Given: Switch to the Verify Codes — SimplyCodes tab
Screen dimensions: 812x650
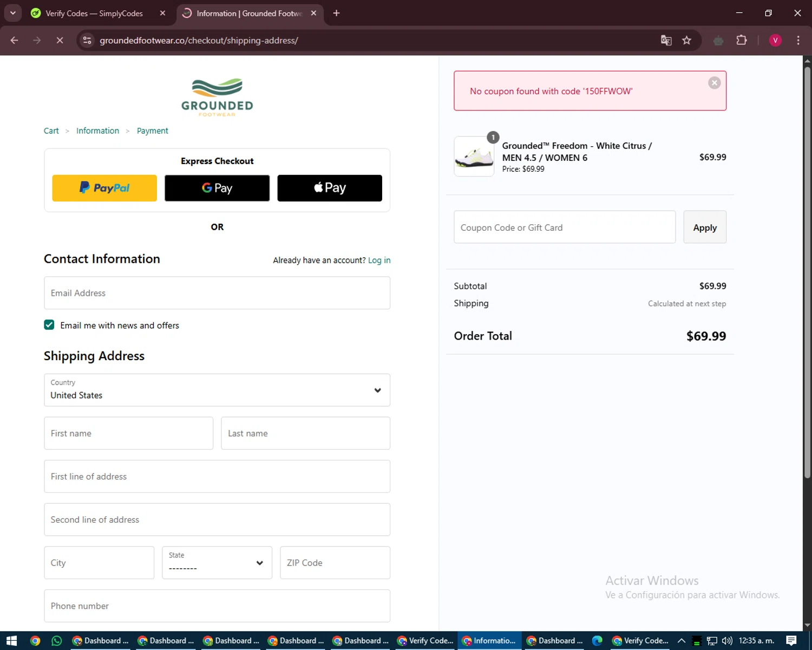Looking at the screenshot, I should click(x=94, y=13).
